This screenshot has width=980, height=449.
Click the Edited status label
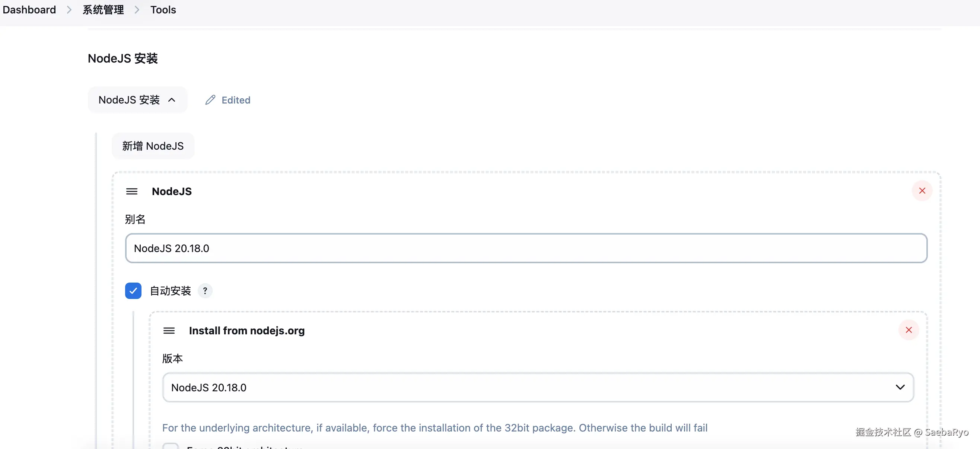tap(236, 100)
